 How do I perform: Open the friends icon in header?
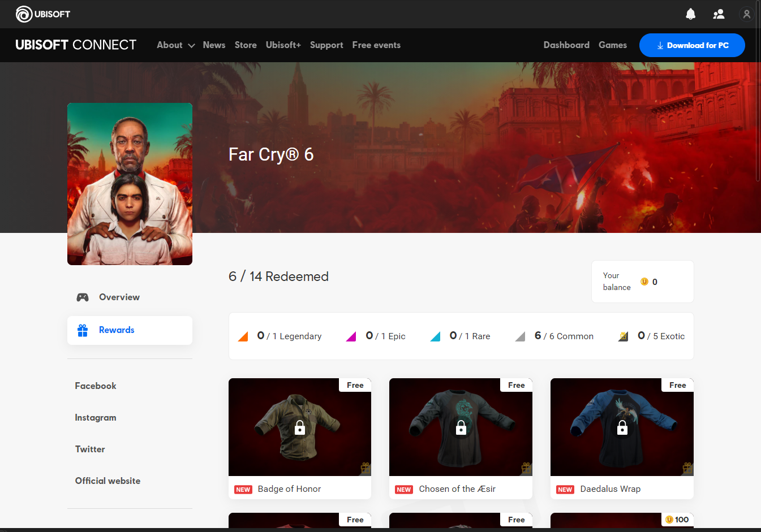coord(719,14)
